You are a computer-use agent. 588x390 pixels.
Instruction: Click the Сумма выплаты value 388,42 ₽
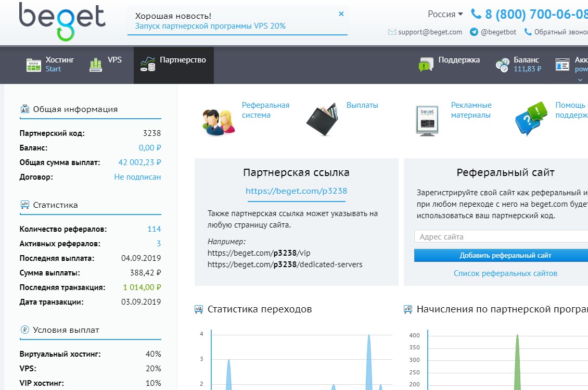(x=146, y=273)
